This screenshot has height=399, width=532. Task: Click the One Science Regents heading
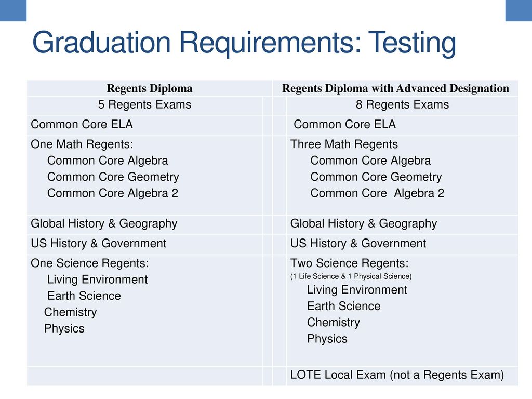tap(89, 263)
